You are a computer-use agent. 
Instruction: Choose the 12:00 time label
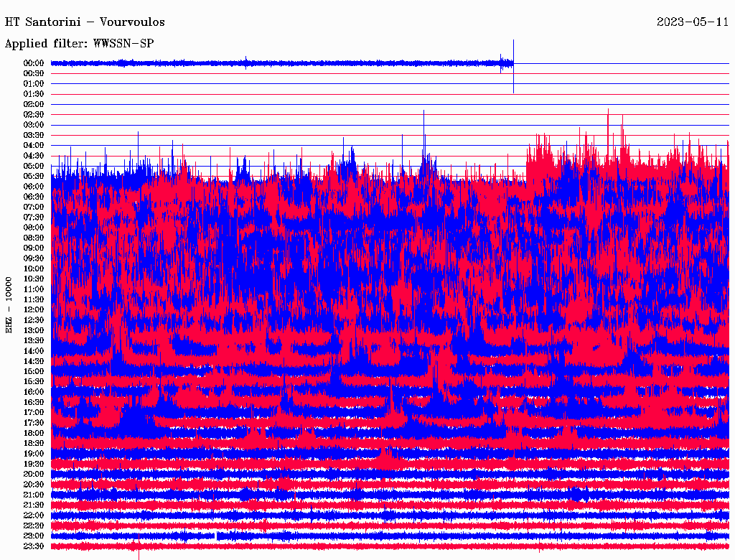coord(34,309)
